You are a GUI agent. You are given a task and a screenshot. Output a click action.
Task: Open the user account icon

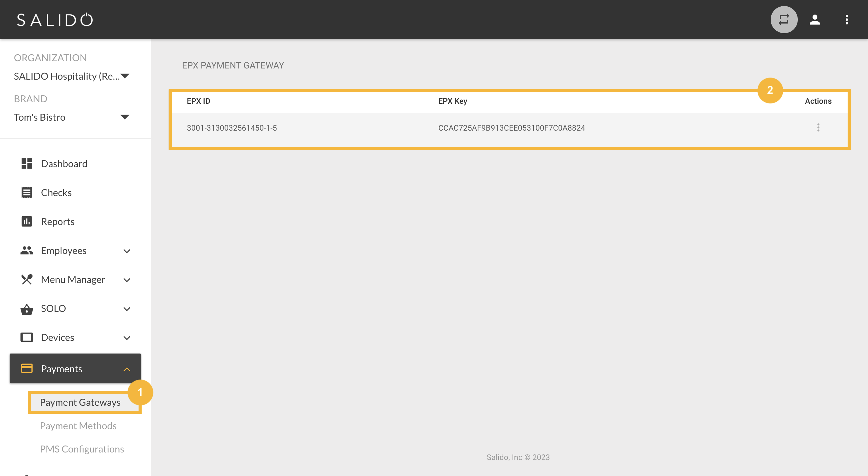pos(815,20)
